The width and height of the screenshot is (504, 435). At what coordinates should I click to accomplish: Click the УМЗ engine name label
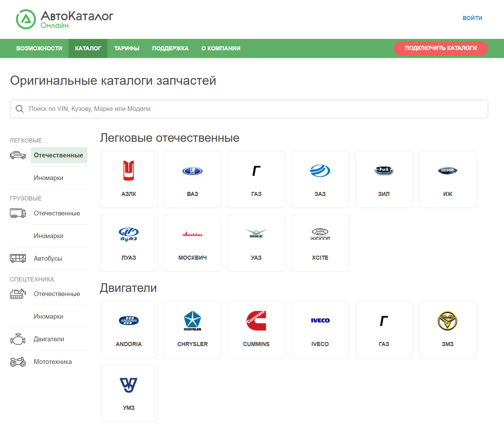[129, 408]
